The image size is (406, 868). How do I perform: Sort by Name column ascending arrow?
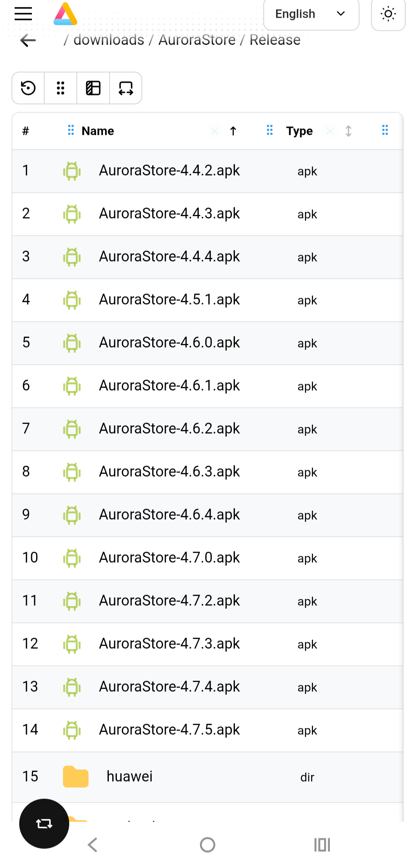click(233, 131)
